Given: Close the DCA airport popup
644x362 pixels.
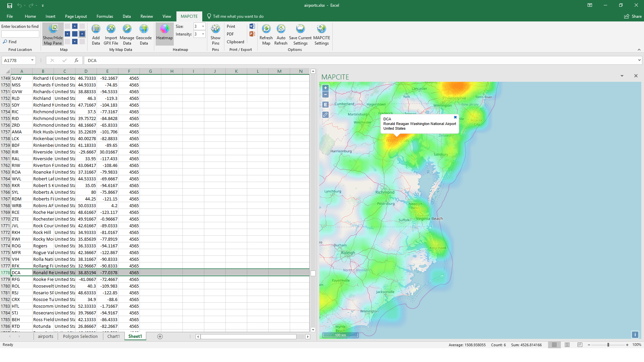Looking at the screenshot, I should click(455, 117).
